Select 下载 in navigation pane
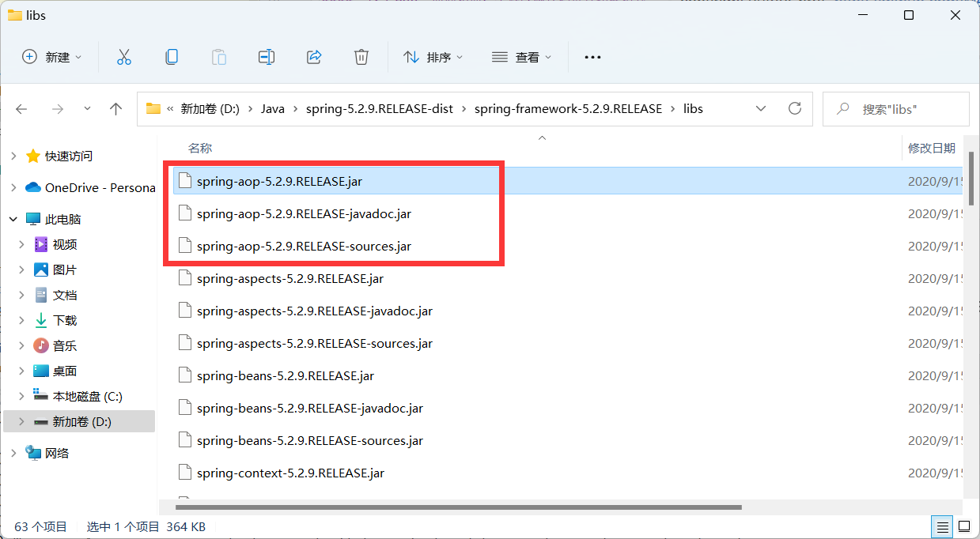980x539 pixels. [65, 321]
